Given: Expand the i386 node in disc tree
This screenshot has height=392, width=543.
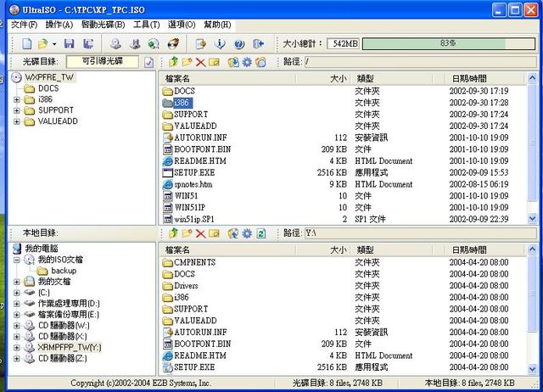Looking at the screenshot, I should pyautogui.click(x=17, y=100).
